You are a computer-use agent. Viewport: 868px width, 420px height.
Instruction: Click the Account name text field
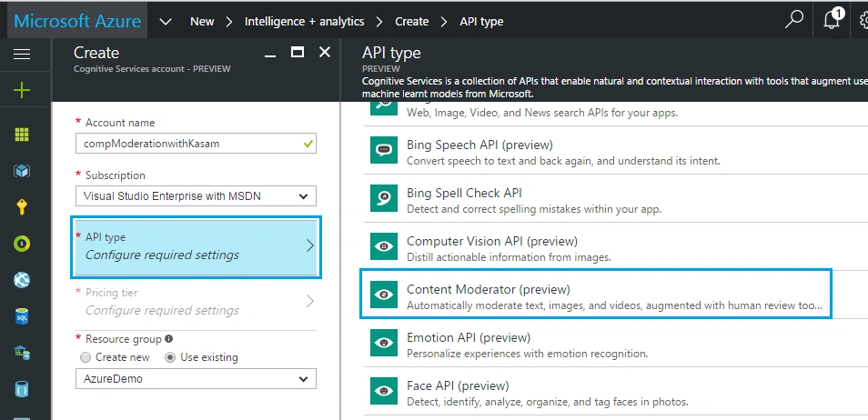pyautogui.click(x=196, y=144)
